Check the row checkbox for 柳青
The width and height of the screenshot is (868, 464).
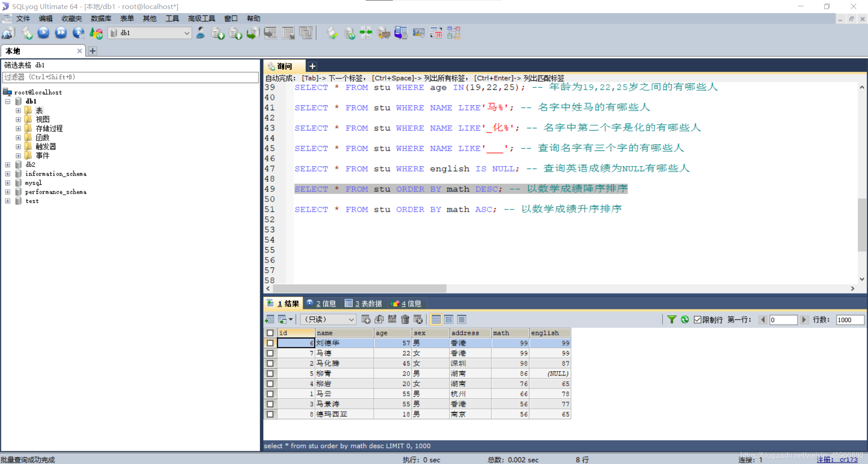click(270, 374)
